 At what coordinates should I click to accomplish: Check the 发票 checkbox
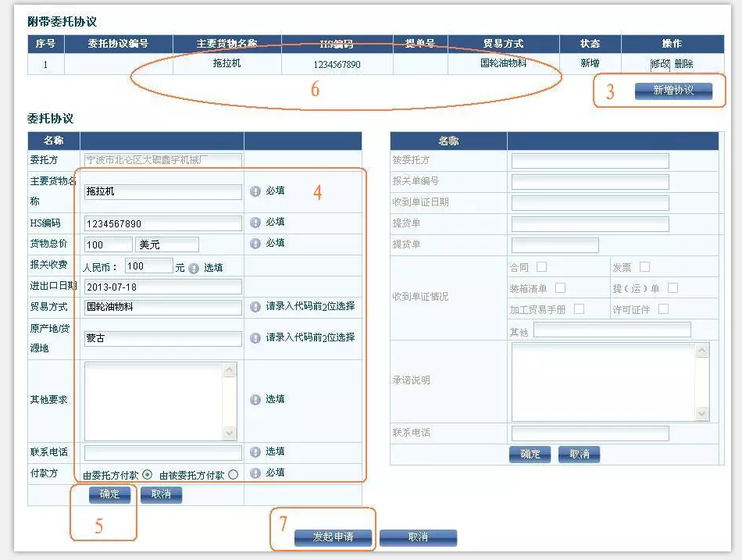pyautogui.click(x=644, y=267)
